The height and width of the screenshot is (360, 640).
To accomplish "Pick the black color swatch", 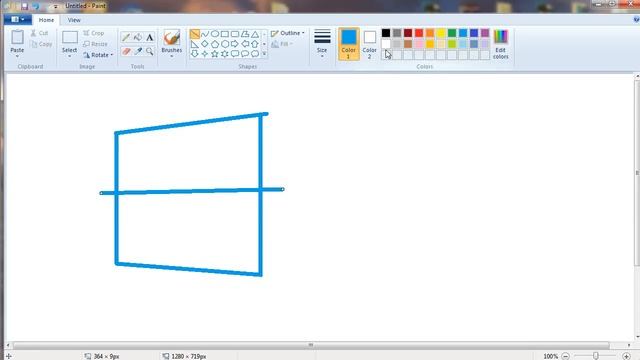I will click(x=386, y=33).
